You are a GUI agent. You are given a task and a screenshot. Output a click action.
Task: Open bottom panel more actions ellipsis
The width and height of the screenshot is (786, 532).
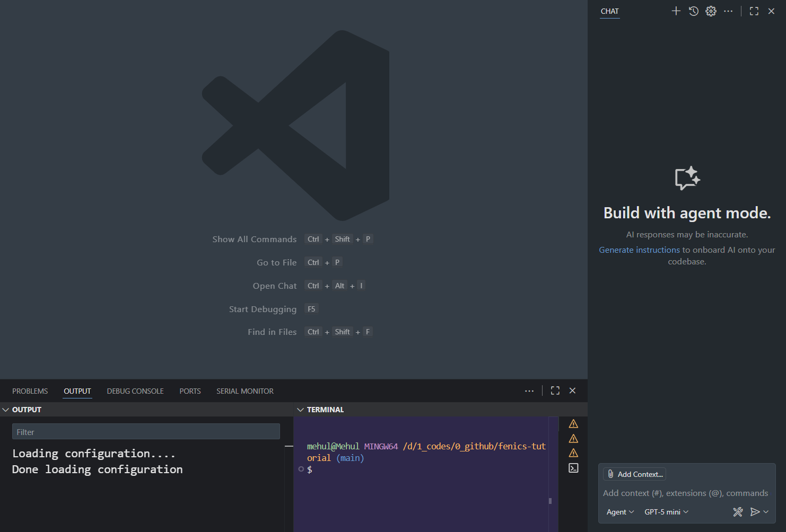coord(529,391)
